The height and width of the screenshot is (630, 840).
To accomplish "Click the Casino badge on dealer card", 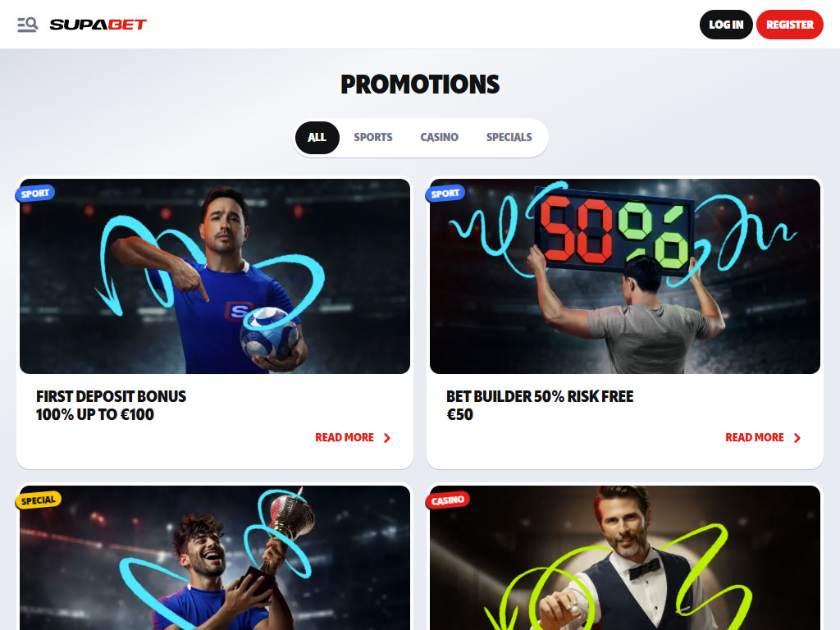I will point(448,500).
